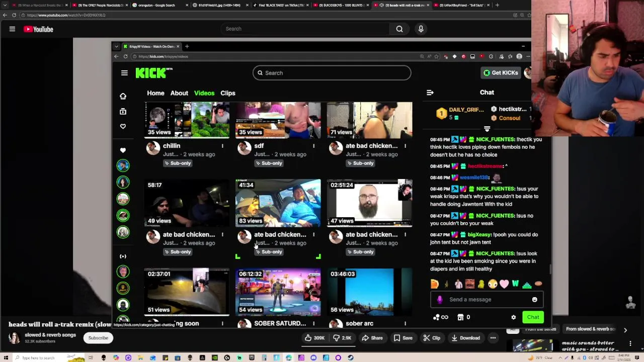Viewport: 644px width, 362px height.
Task: Share the YouTube video
Action: point(372,338)
